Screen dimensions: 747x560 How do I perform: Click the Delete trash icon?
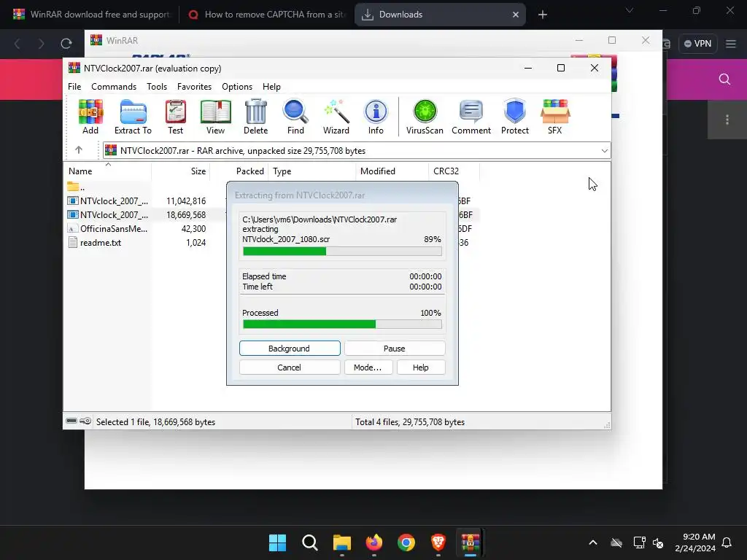click(x=256, y=117)
